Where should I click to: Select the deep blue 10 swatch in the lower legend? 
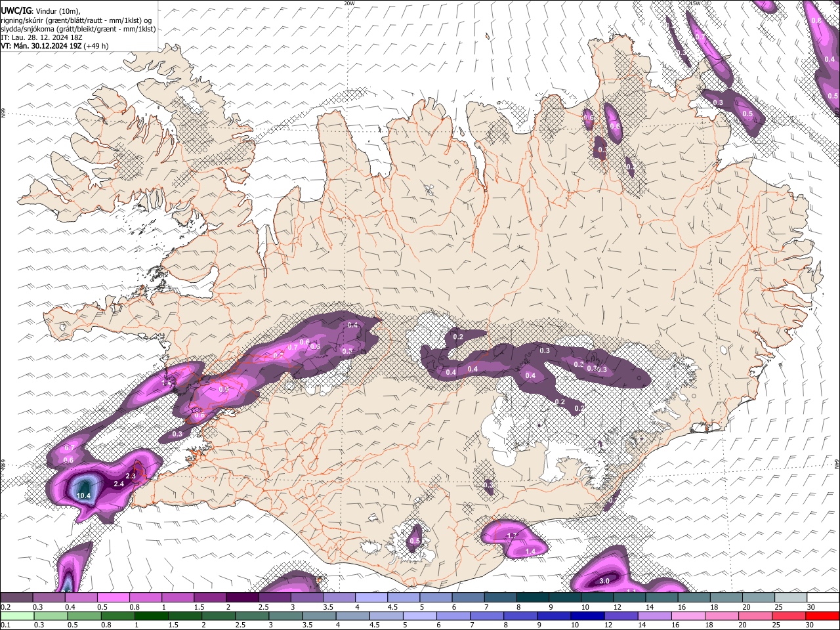click(587, 616)
